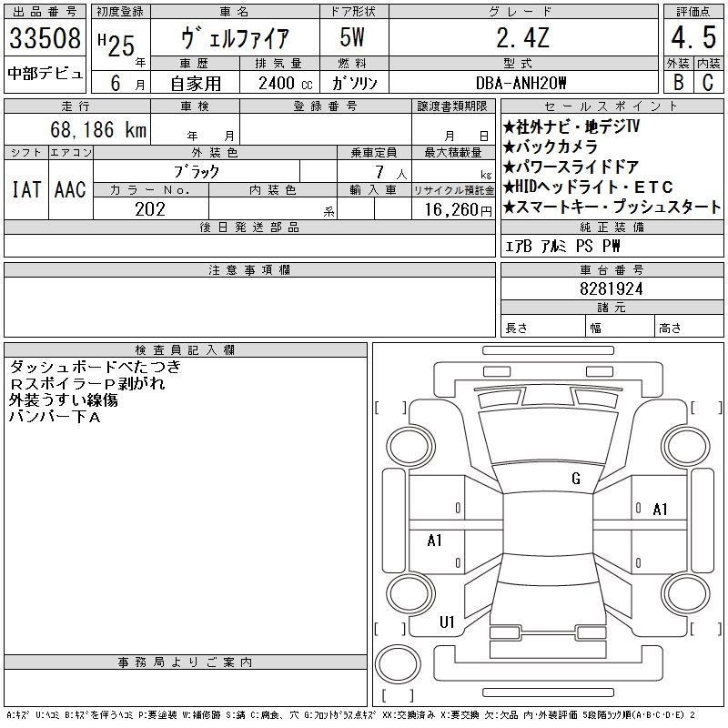Click inspector note 外装うすい線傷
The height and width of the screenshot is (728, 728).
click(63, 400)
